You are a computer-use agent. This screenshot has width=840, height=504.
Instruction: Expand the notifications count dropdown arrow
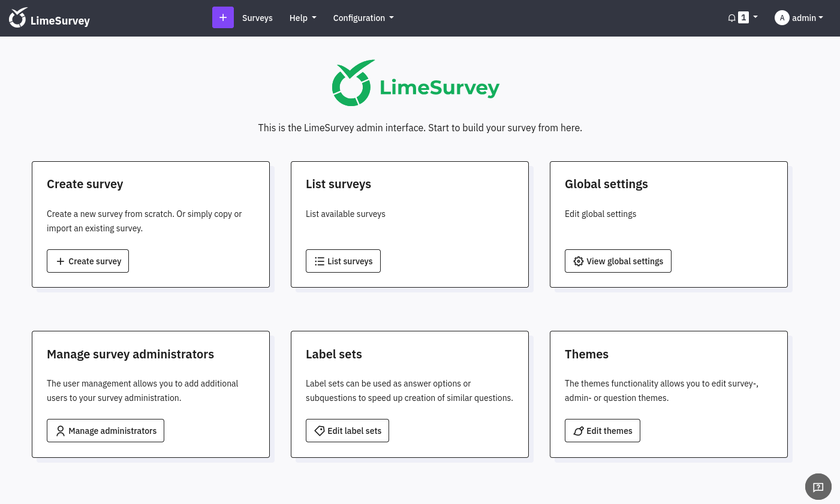click(755, 17)
